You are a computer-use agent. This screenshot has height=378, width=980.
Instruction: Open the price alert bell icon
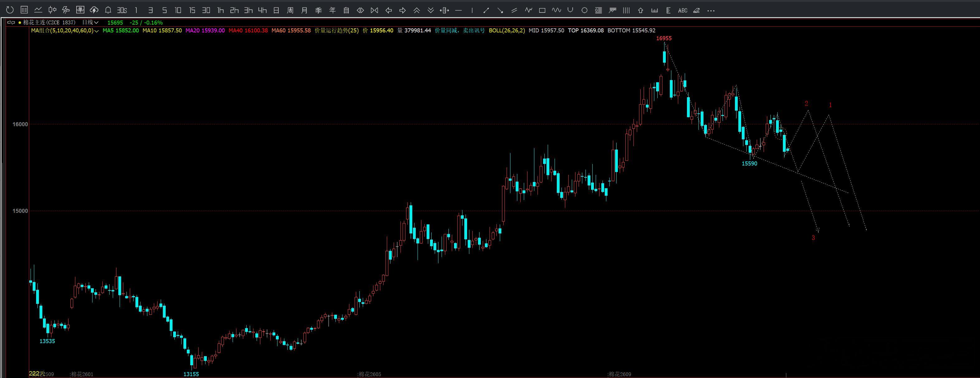click(108, 10)
